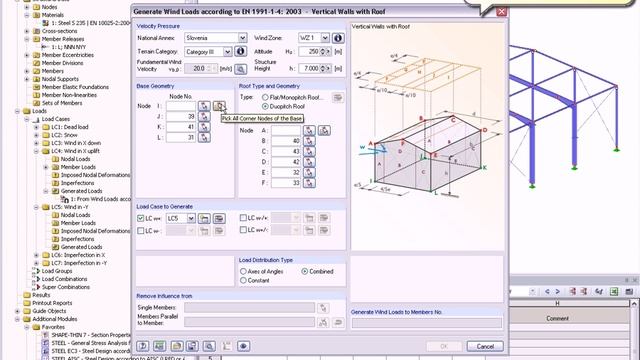Open Terrain Category info button

coord(240,51)
